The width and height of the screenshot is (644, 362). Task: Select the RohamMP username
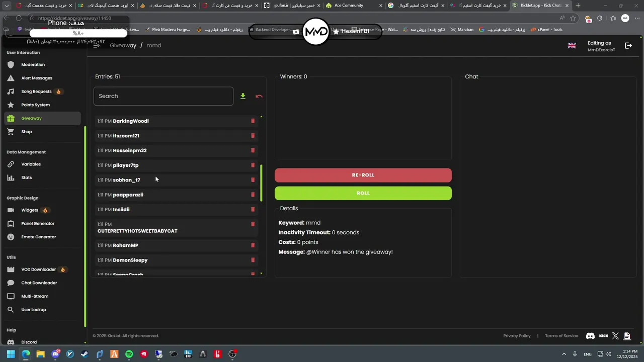pyautogui.click(x=125, y=245)
